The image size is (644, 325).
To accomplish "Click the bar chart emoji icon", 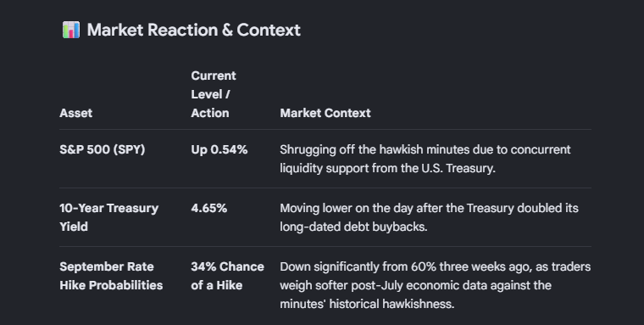I will 70,30.
